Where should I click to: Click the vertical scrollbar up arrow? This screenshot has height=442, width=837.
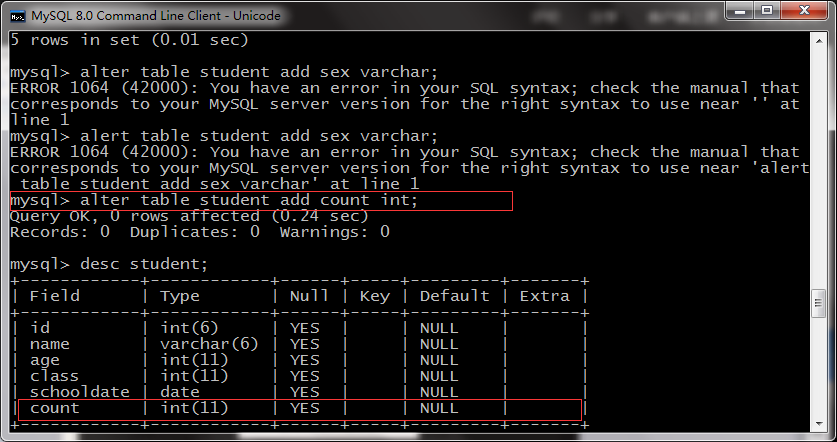click(x=819, y=40)
